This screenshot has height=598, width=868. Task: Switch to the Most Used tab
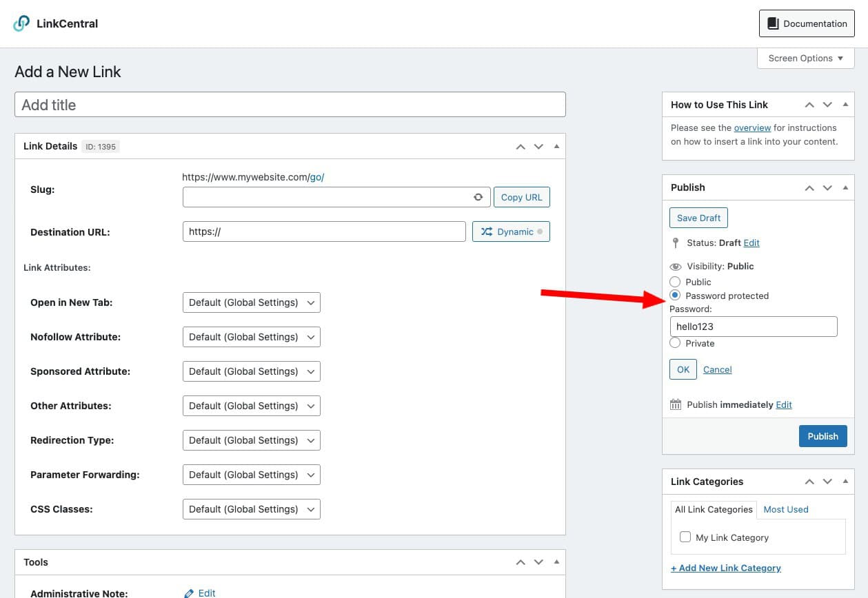point(785,509)
